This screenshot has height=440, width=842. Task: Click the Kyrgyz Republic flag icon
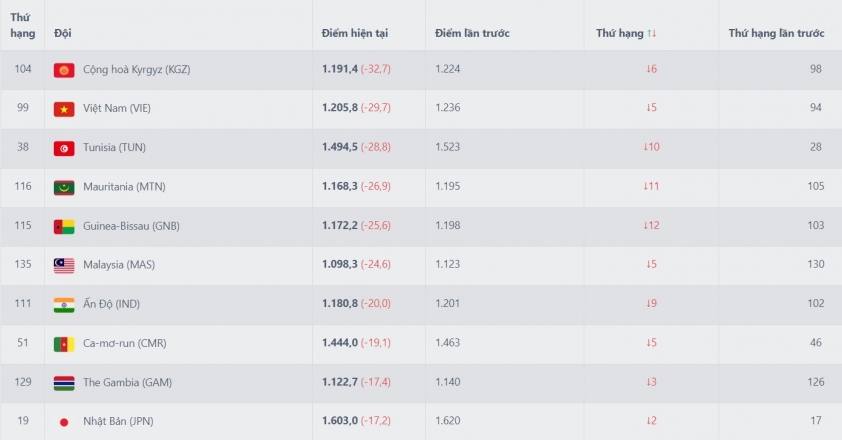64,70
